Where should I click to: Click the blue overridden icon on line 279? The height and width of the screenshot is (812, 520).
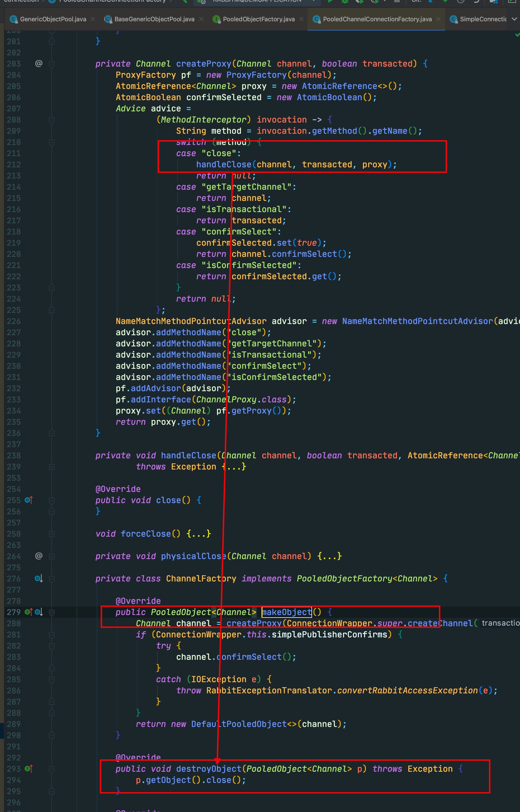pos(39,612)
